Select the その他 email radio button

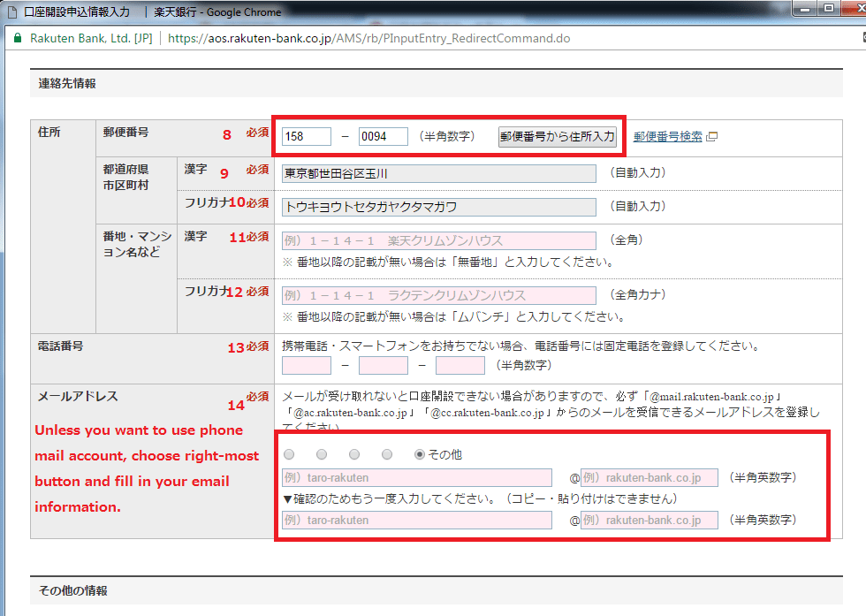click(420, 454)
